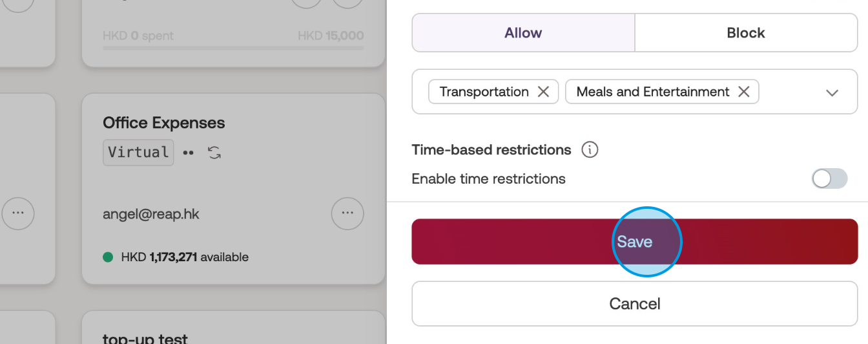This screenshot has width=868, height=344.
Task: Remove the Transportation category chip
Action: 543,92
